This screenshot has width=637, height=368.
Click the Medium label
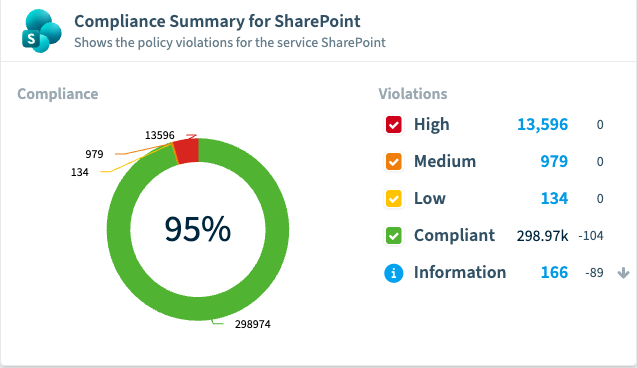(445, 161)
